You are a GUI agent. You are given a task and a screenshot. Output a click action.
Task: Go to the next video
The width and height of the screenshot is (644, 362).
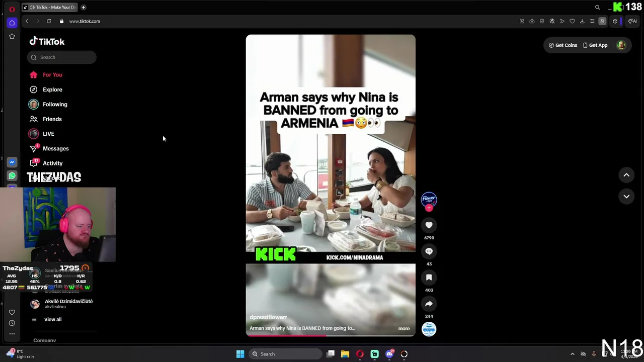(x=626, y=197)
